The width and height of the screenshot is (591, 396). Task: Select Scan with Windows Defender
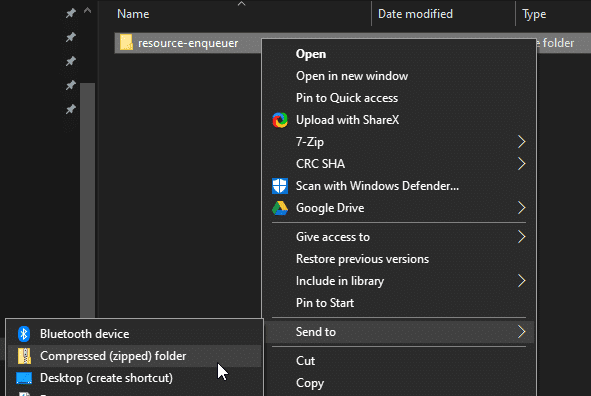click(x=399, y=186)
